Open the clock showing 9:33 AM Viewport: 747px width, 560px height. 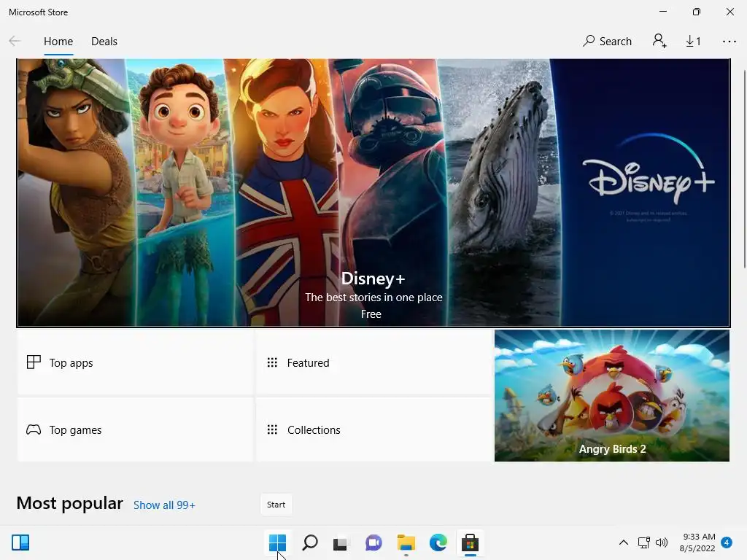click(697, 542)
